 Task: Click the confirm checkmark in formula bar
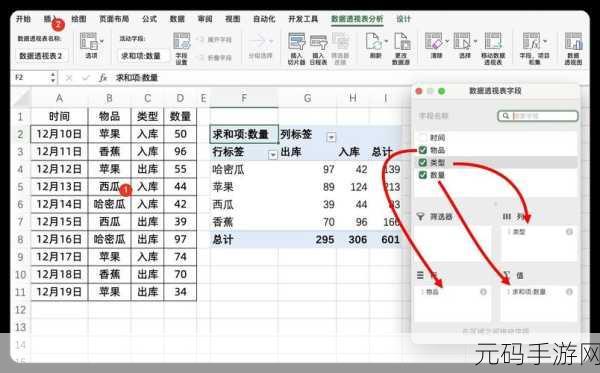[x=86, y=78]
